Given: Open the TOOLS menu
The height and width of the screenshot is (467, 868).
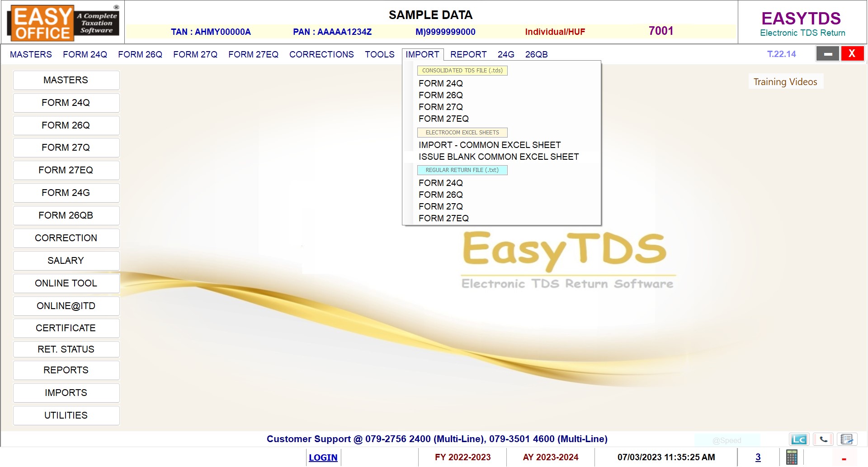Looking at the screenshot, I should tap(380, 54).
